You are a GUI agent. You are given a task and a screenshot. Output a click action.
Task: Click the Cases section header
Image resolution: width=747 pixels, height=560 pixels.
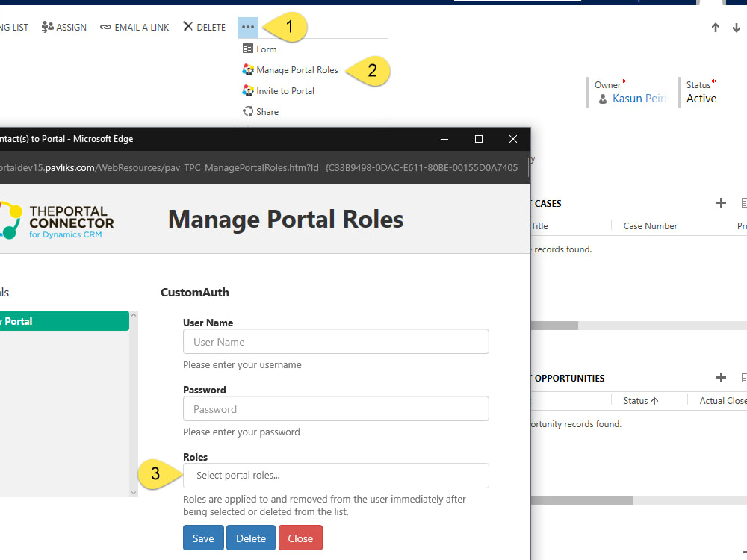(548, 204)
